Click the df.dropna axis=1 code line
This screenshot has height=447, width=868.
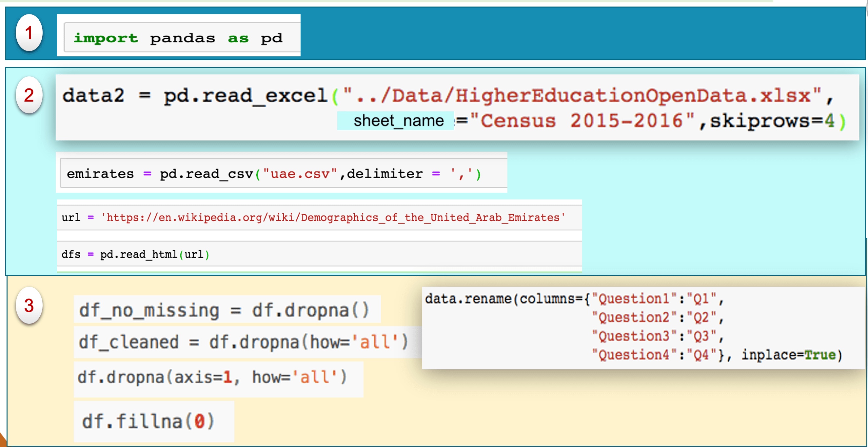coord(212,377)
